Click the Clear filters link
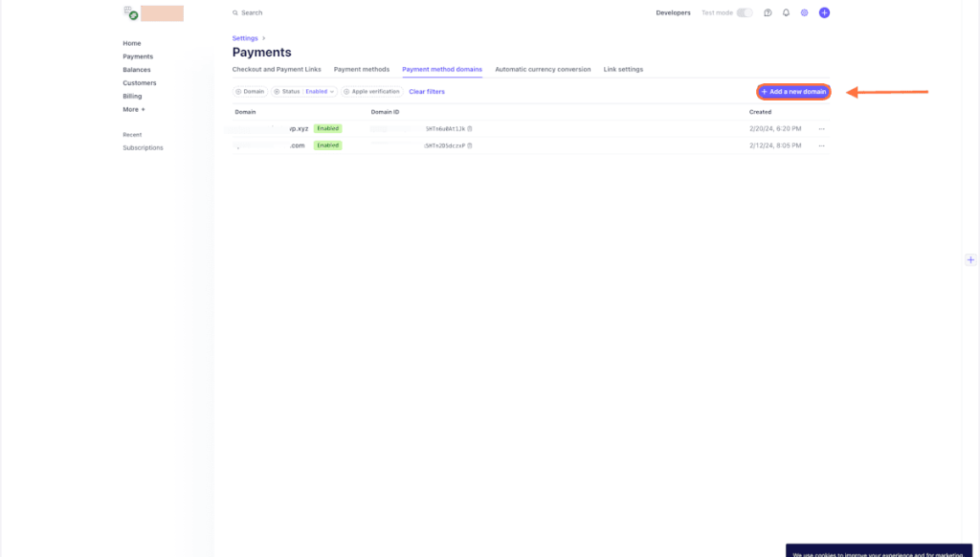The height and width of the screenshot is (557, 980). click(427, 92)
